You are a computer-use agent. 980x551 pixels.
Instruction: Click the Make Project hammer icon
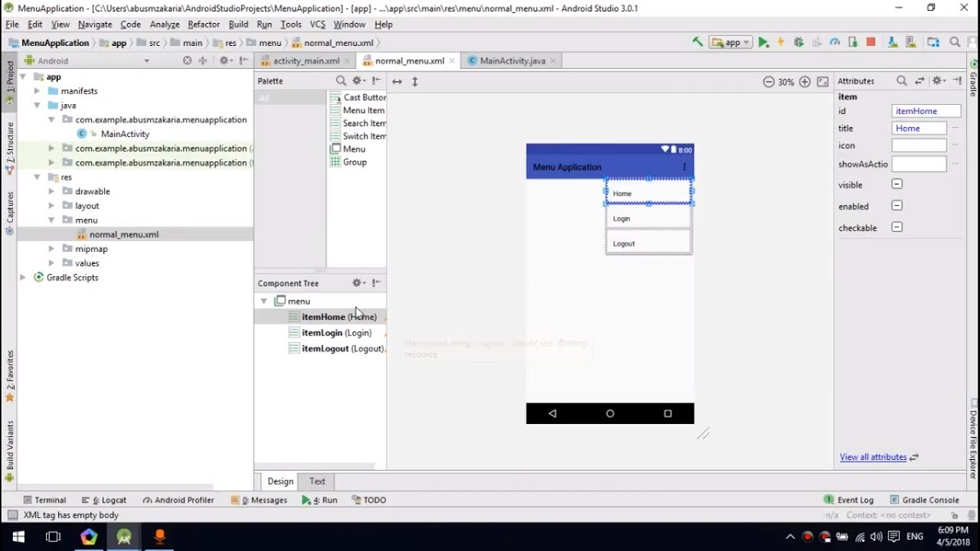(x=697, y=42)
